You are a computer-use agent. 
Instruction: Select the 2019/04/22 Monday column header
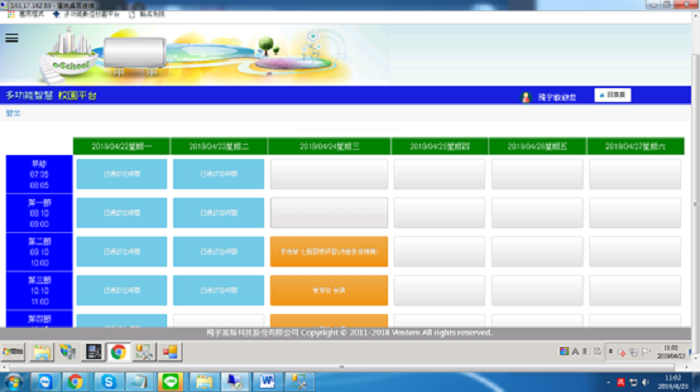point(121,146)
